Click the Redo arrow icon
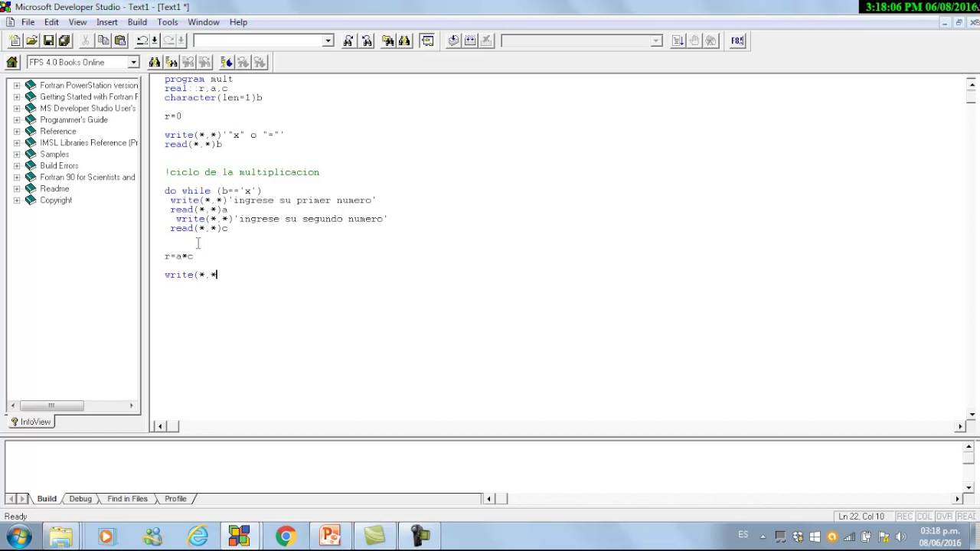This screenshot has width=980, height=551. tap(168, 41)
